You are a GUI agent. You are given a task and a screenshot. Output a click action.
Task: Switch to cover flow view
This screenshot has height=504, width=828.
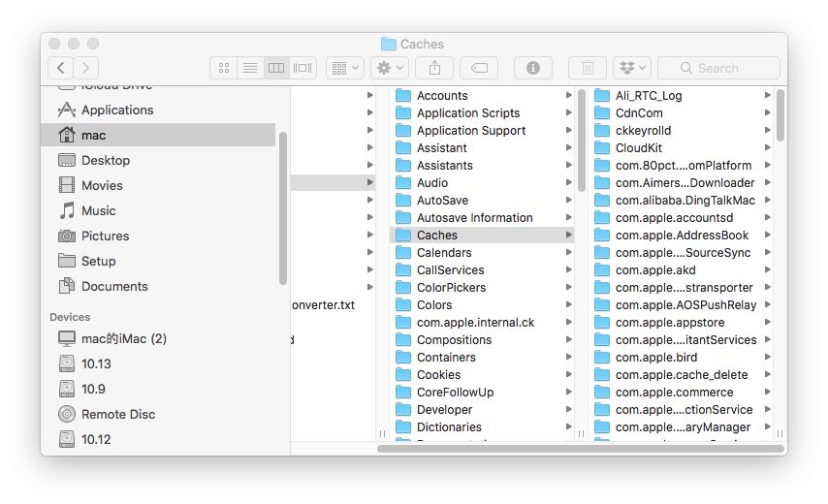303,68
